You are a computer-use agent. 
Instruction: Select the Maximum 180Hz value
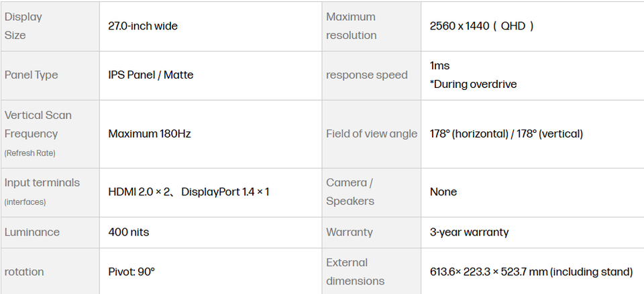(x=150, y=134)
